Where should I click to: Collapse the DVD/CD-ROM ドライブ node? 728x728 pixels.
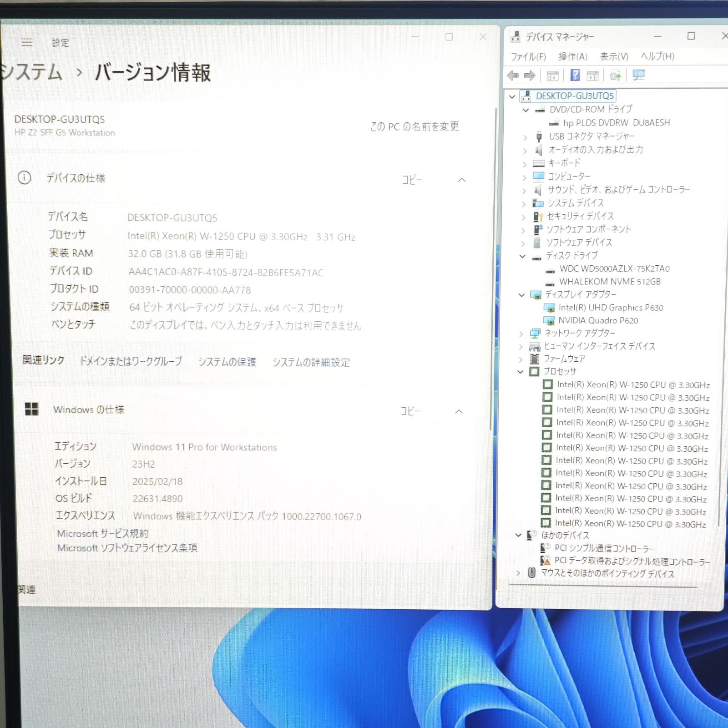[526, 110]
